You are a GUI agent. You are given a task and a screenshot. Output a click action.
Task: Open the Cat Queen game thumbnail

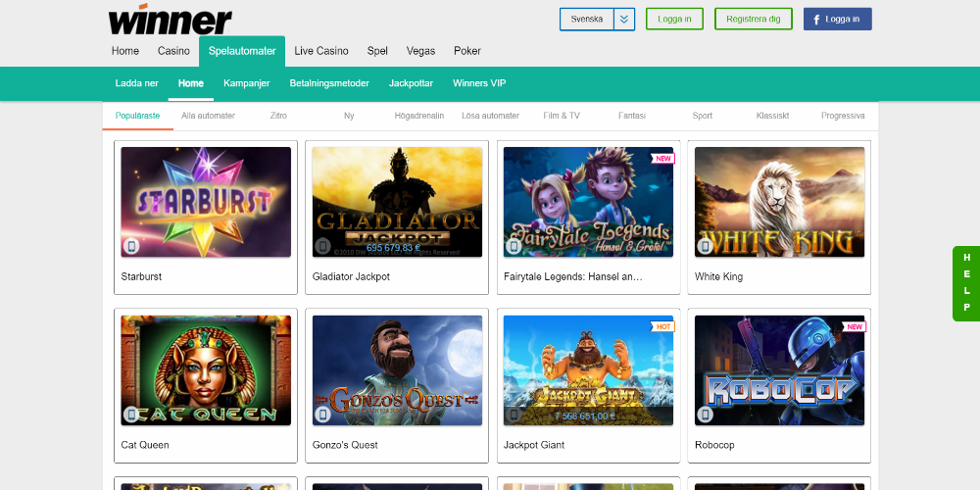pyautogui.click(x=206, y=370)
